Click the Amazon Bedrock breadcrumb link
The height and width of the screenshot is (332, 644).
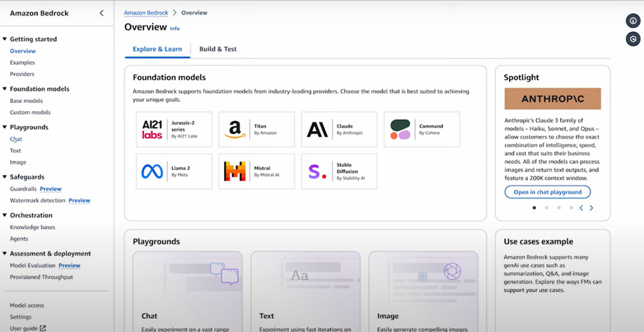pyautogui.click(x=146, y=13)
